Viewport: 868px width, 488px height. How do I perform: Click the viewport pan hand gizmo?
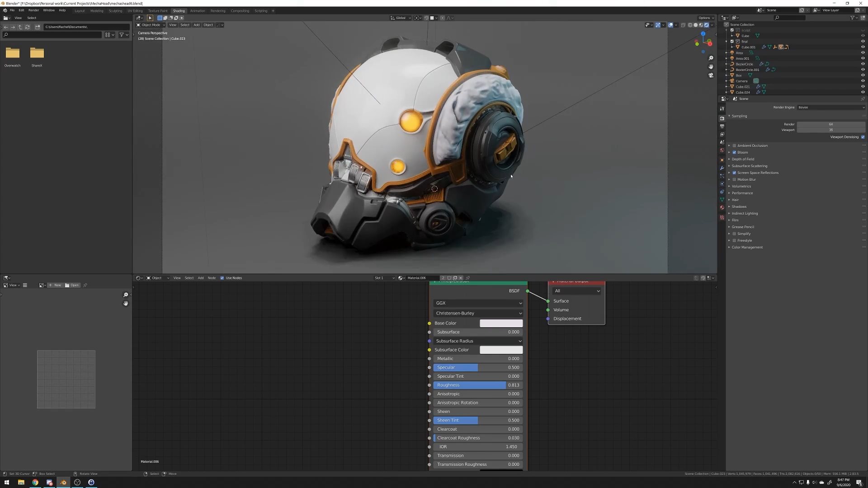(x=711, y=66)
